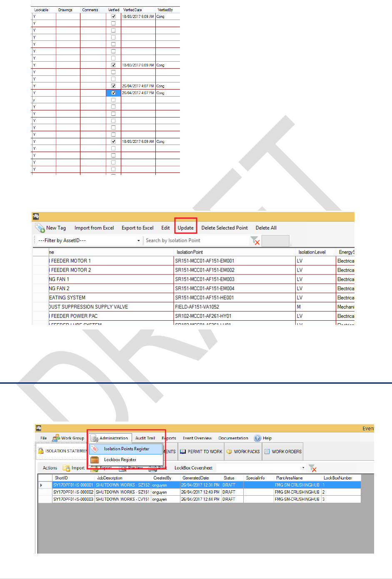Screen dimensions: 392x579
Task: Click the padlock icon on Isolation Statements tab
Action: point(41,451)
